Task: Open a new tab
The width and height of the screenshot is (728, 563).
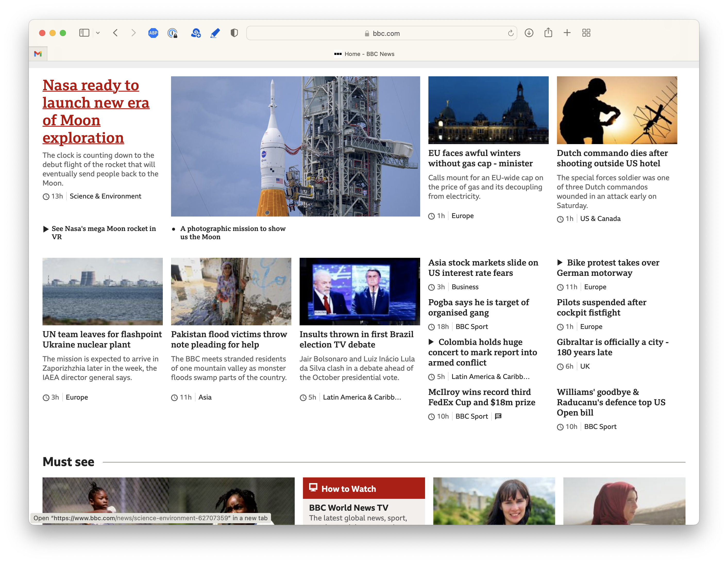Action: (x=567, y=33)
